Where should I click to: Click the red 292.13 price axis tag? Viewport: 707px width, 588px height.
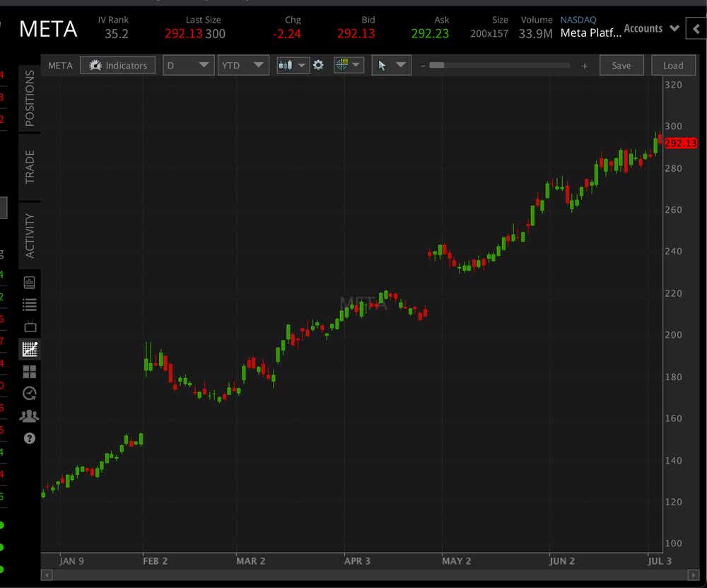click(x=681, y=143)
